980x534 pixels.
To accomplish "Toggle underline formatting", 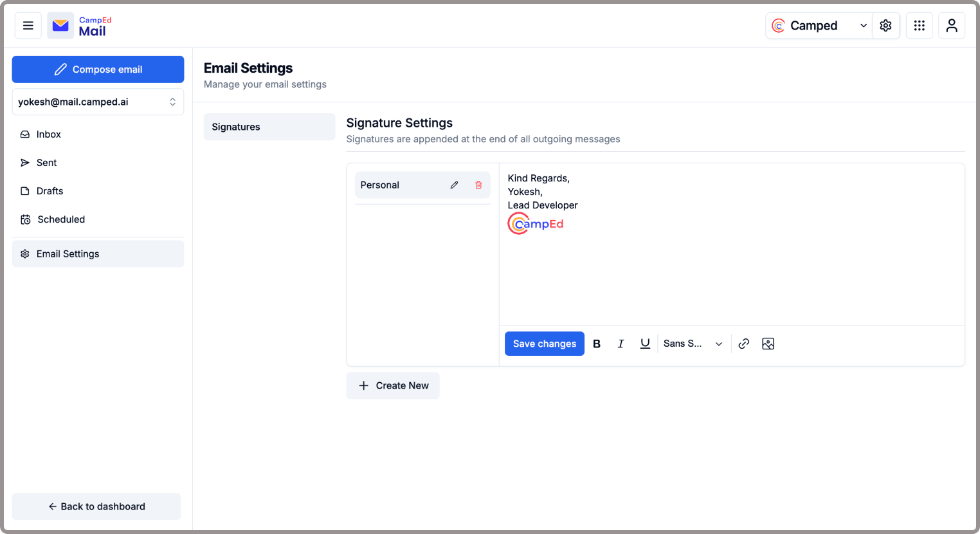I will [645, 344].
